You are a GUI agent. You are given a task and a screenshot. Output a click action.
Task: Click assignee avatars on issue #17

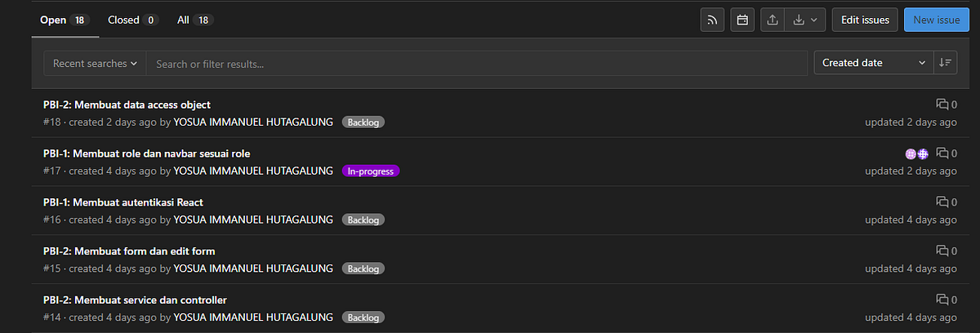pos(917,153)
